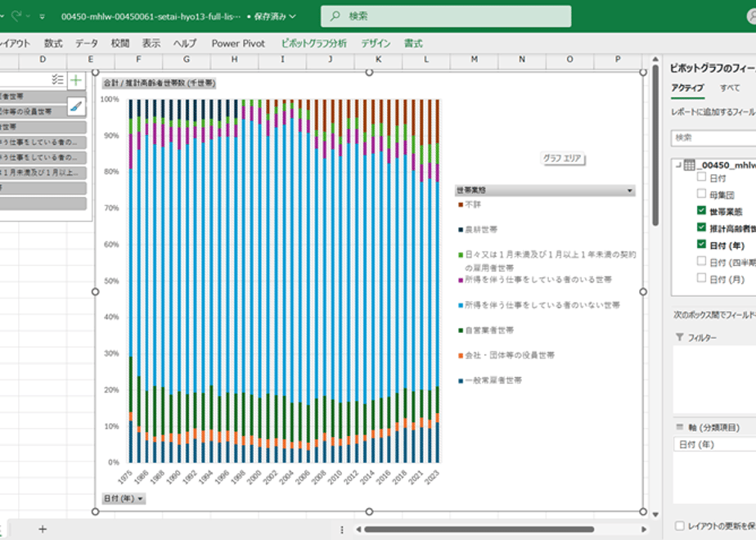
Task: Select slicer item 体等の役員世帯
Action: coord(43,111)
